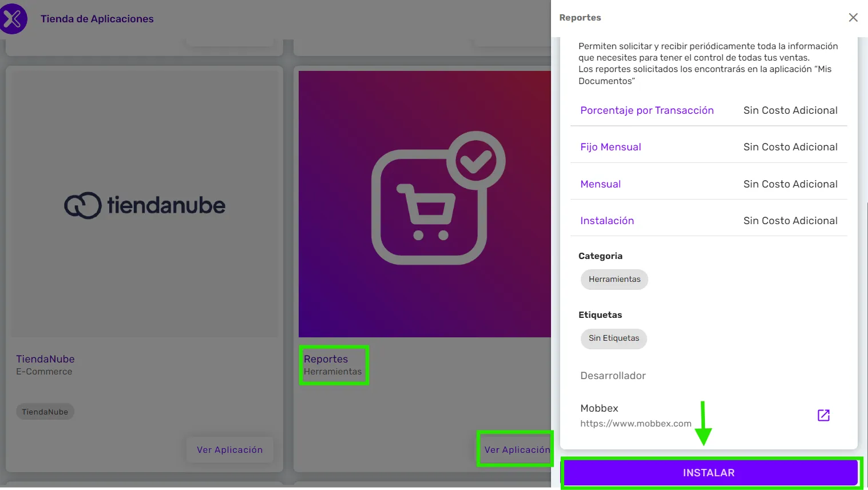Click the TiendaNube tag chip

pyautogui.click(x=45, y=412)
